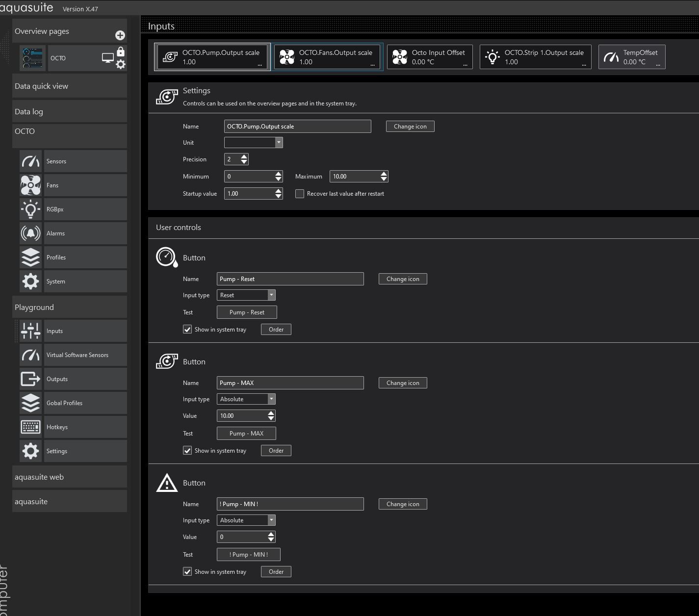Expand the Input type dropdown showing Reset
The image size is (699, 616).
point(271,295)
